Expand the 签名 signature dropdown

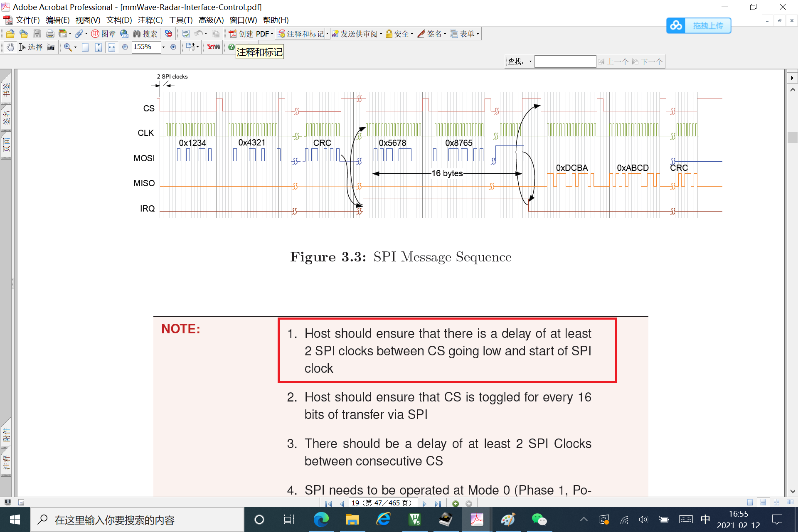445,34
